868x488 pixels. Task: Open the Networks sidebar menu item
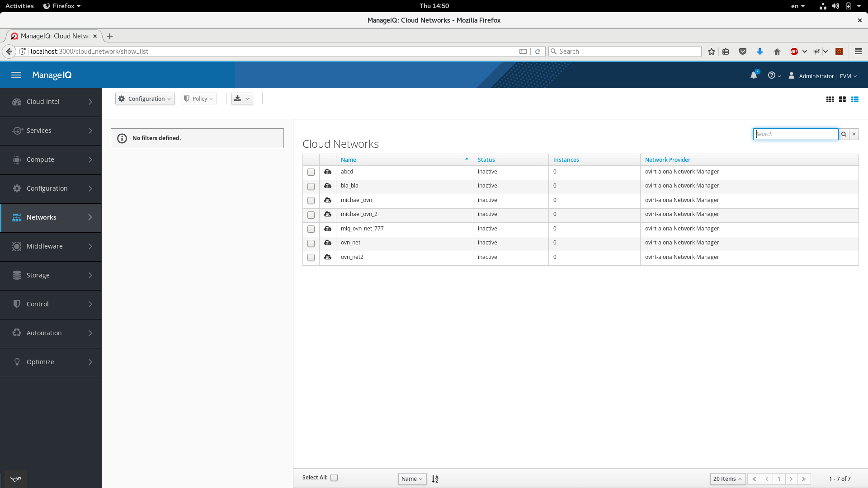pos(51,217)
